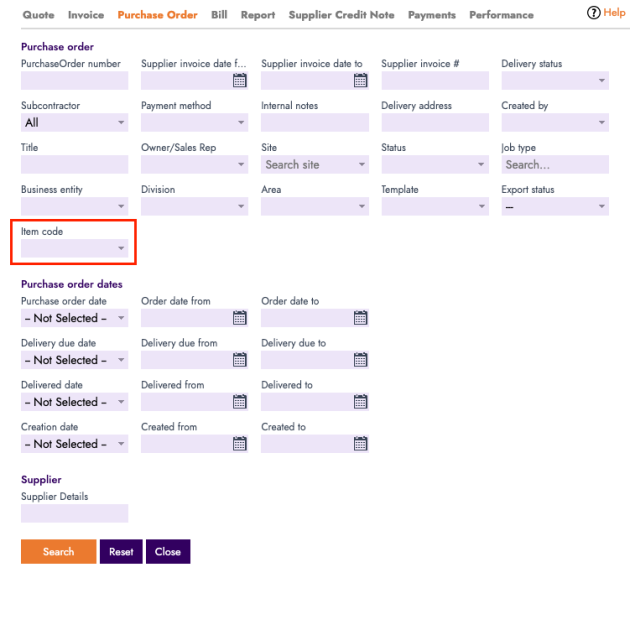Click the Help question mark icon
The width and height of the screenshot is (630, 630).
tap(593, 13)
